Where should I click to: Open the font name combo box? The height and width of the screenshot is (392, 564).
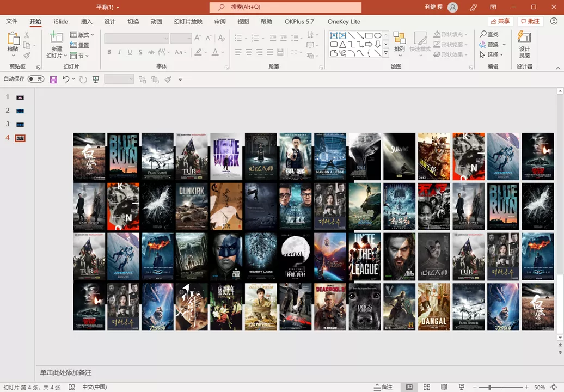click(x=137, y=38)
